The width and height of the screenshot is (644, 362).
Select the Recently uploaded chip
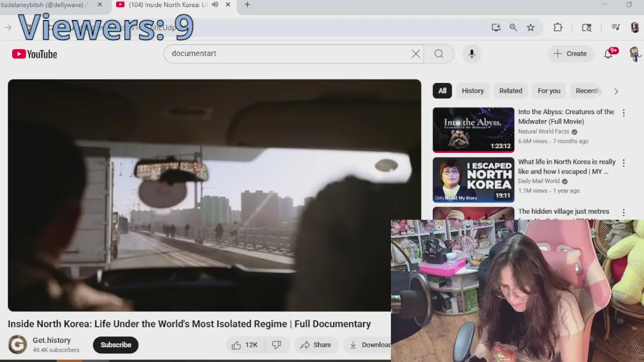point(588,91)
